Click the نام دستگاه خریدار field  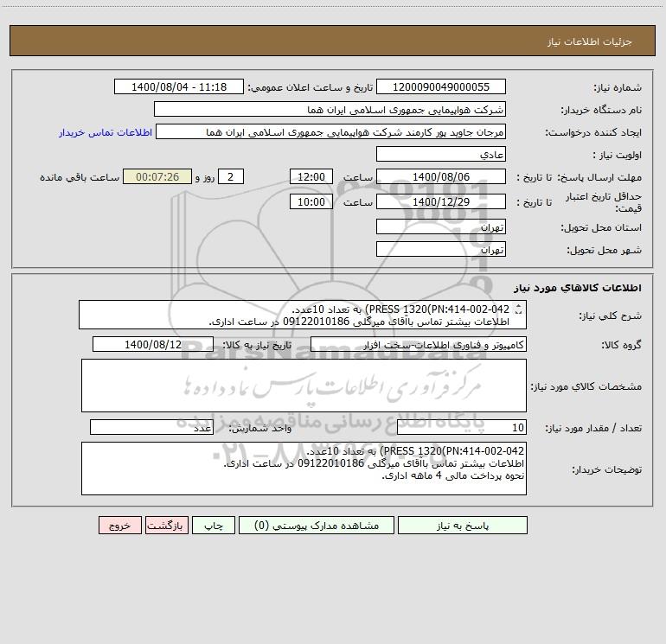(x=330, y=109)
